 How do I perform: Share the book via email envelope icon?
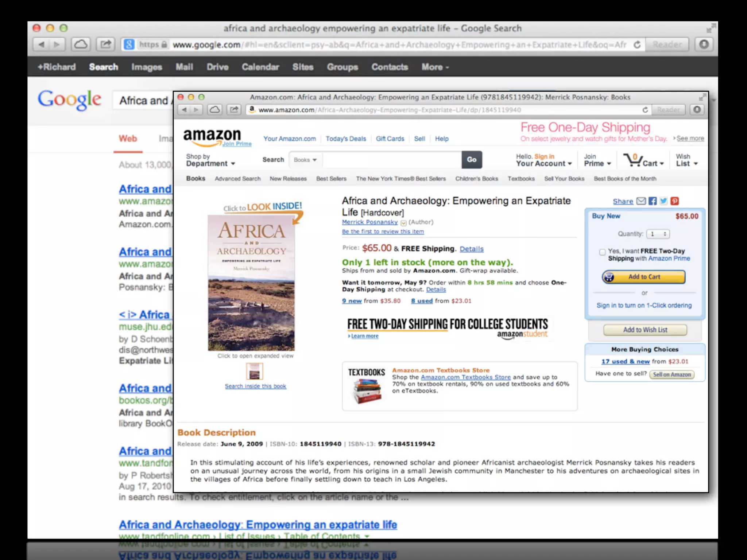point(641,201)
